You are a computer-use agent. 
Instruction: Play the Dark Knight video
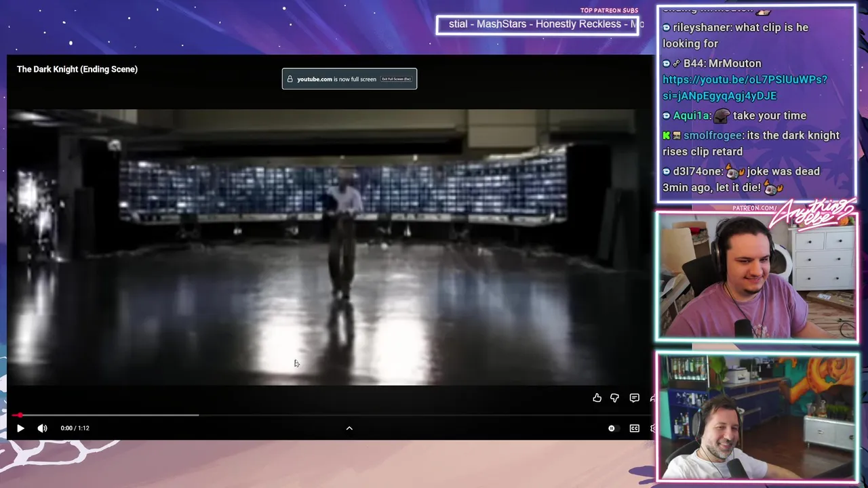pos(20,428)
